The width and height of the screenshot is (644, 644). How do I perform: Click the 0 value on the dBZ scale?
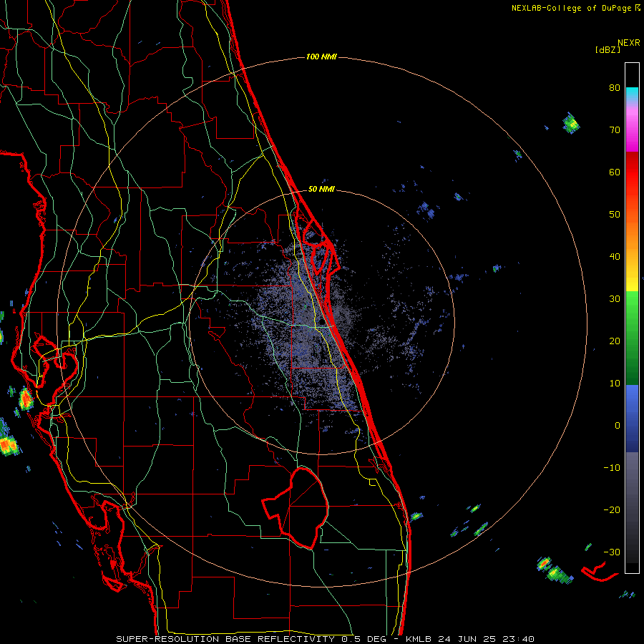[x=618, y=426]
